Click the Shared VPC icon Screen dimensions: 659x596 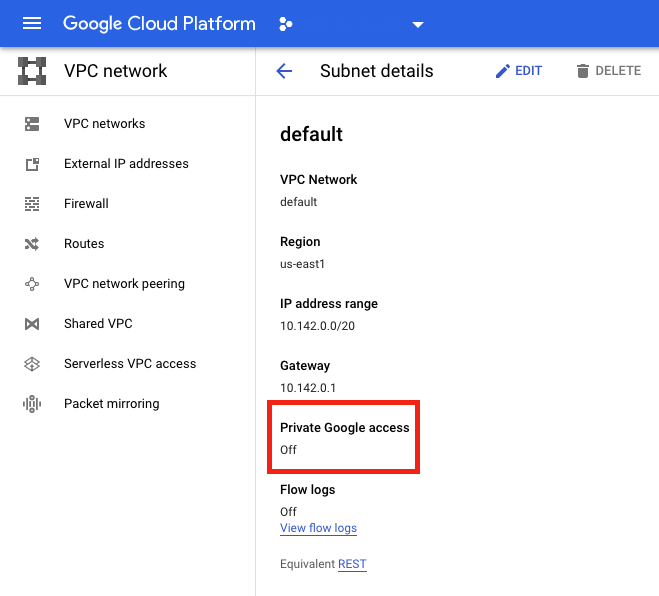point(32,324)
